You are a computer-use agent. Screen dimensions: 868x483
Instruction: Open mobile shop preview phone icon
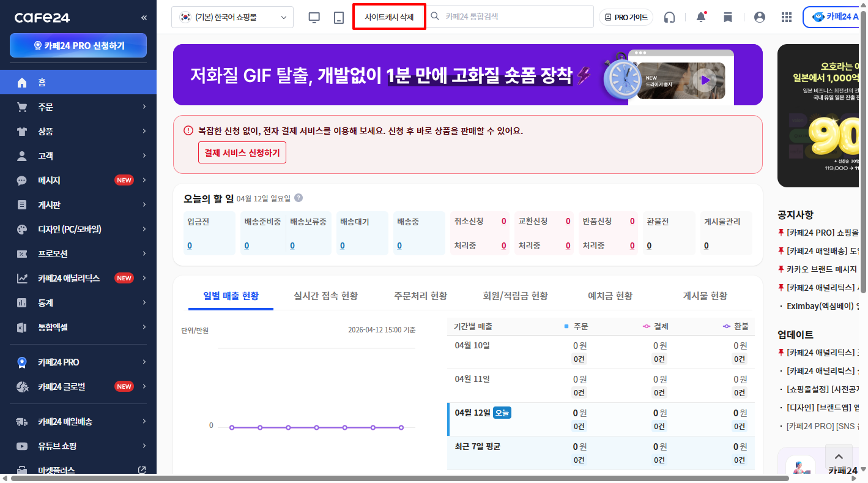tap(339, 18)
